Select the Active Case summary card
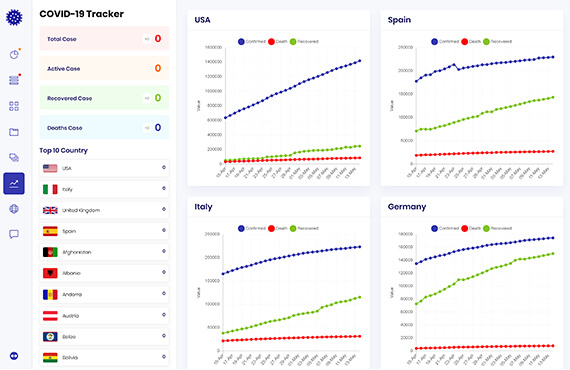The width and height of the screenshot is (570, 370). 104,68
